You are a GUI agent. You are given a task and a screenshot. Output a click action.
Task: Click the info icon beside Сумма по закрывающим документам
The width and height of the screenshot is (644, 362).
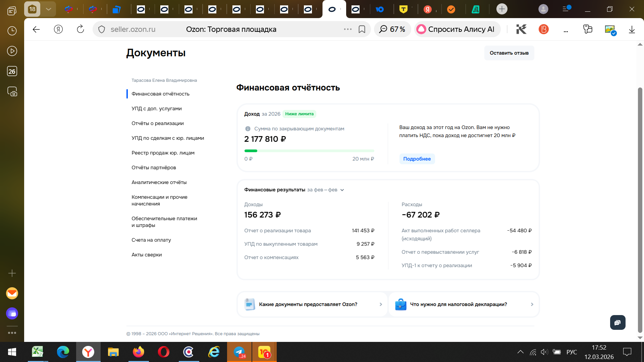point(248,129)
